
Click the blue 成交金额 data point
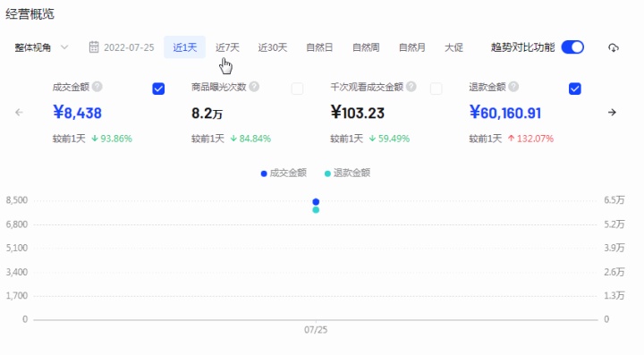[x=316, y=202]
